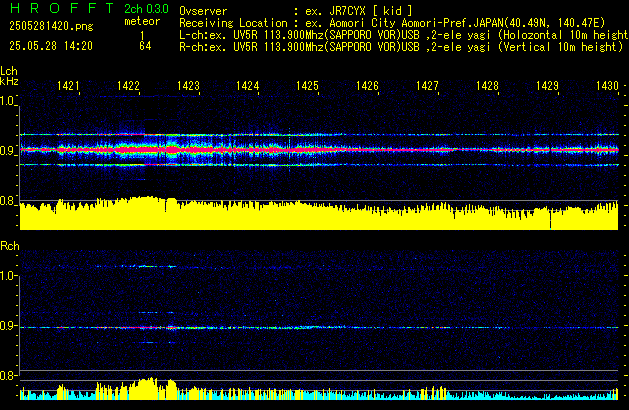Click the Rch 0.9 kHz axis label
The width and height of the screenshot is (629, 410).
[8, 325]
